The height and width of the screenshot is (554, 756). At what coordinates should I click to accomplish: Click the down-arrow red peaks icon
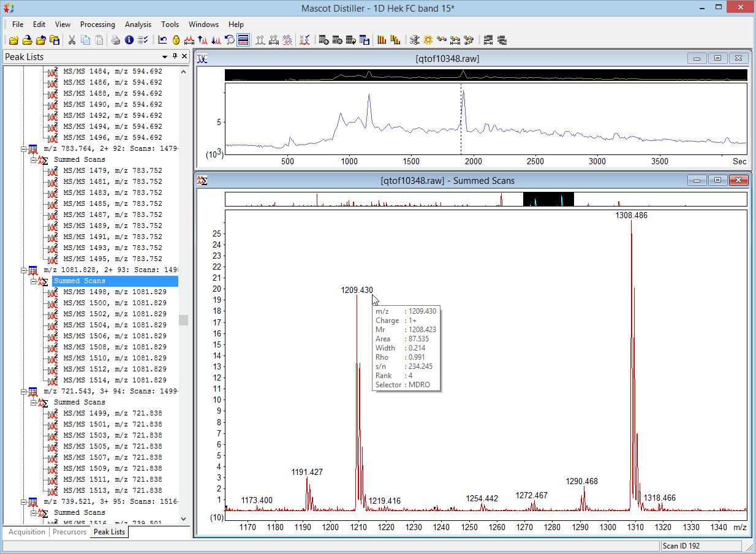[x=216, y=40]
